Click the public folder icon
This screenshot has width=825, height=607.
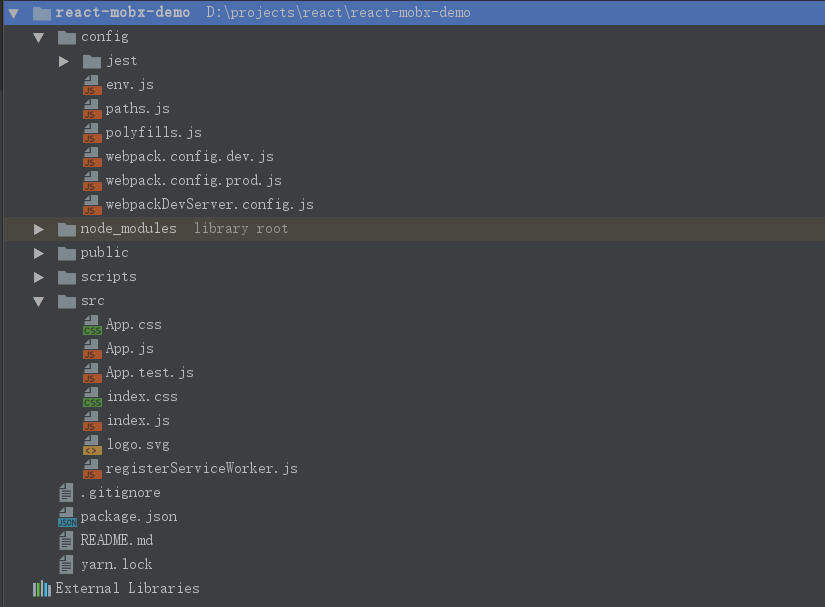tap(67, 254)
